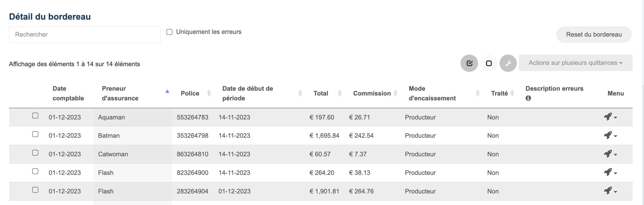Click the info icon under Description erreurs

528,98
